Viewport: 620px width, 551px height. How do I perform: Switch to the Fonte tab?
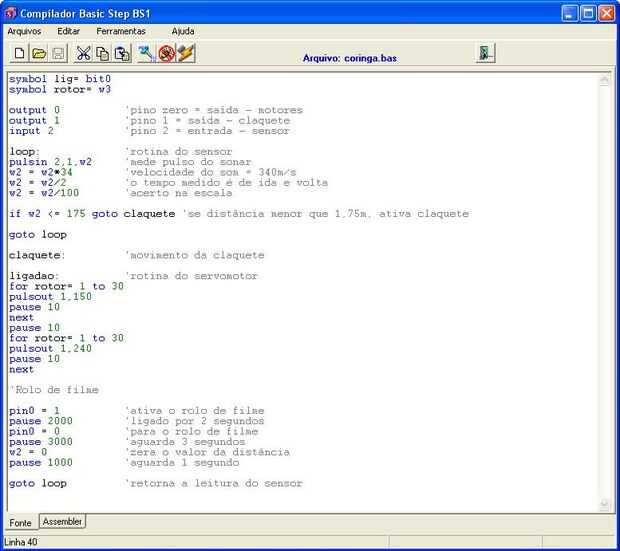21,523
